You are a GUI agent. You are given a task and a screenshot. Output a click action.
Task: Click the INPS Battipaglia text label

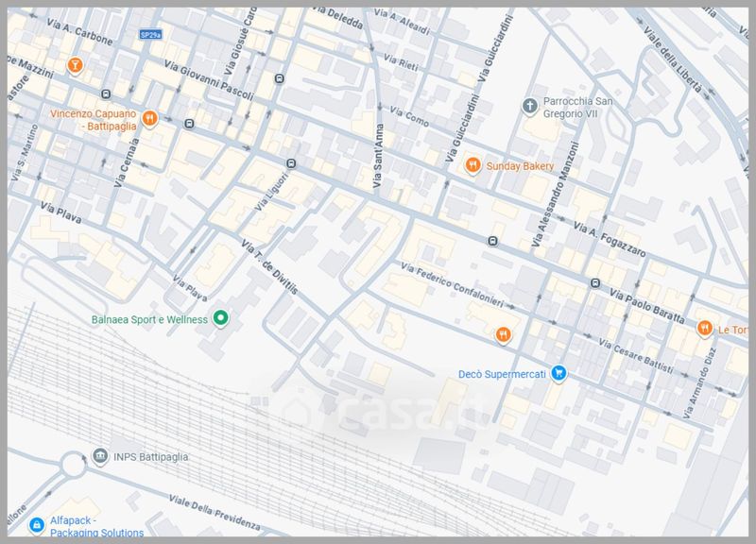tap(152, 457)
